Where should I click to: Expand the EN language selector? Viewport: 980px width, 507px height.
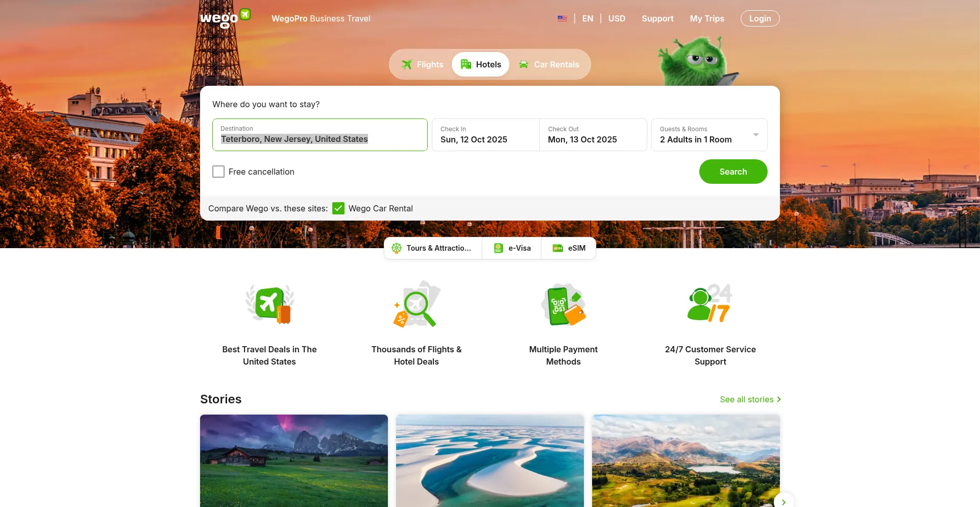(x=587, y=18)
